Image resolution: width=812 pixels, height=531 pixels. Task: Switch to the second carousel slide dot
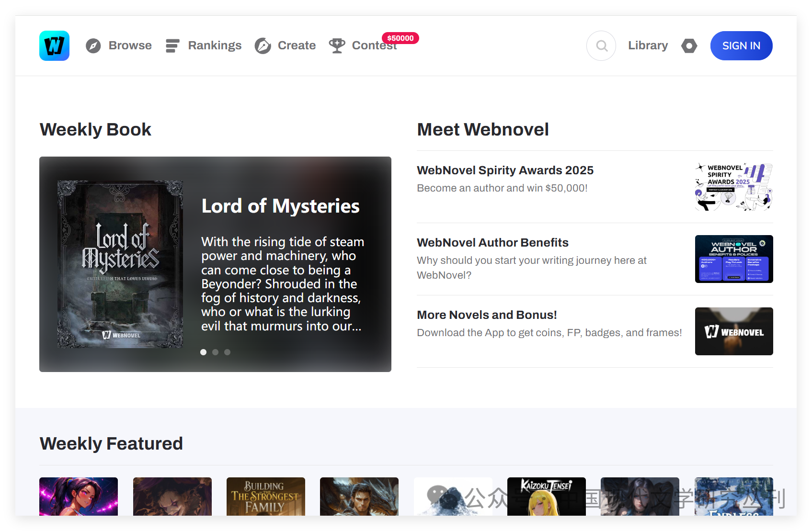click(216, 352)
